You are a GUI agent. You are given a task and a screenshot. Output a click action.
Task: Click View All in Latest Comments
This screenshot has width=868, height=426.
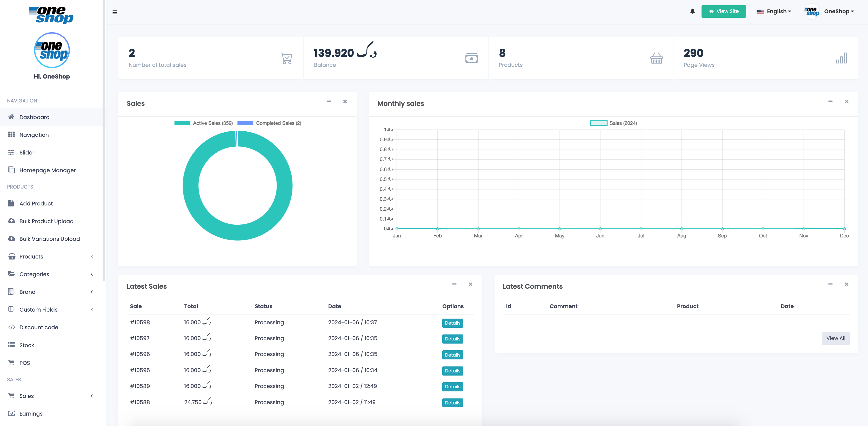(836, 338)
